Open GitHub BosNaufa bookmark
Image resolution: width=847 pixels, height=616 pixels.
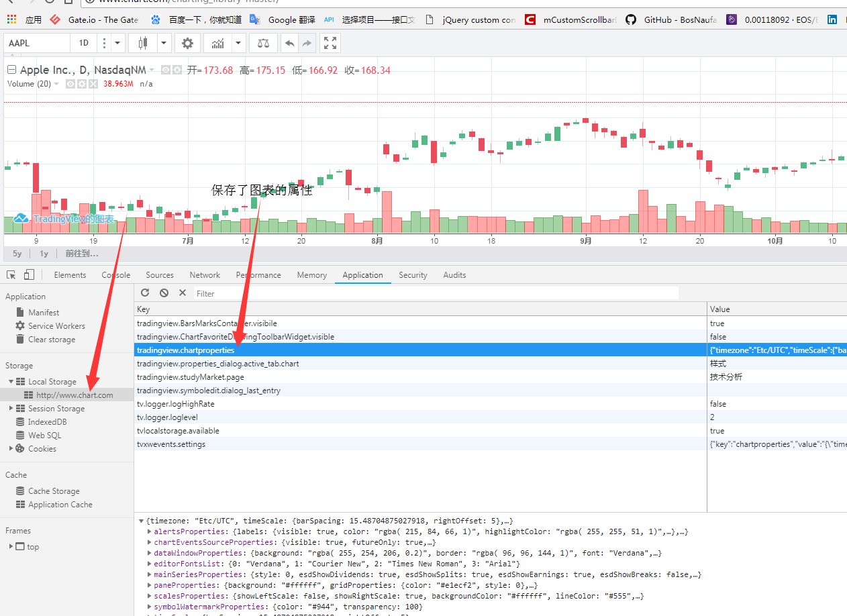pyautogui.click(x=671, y=20)
